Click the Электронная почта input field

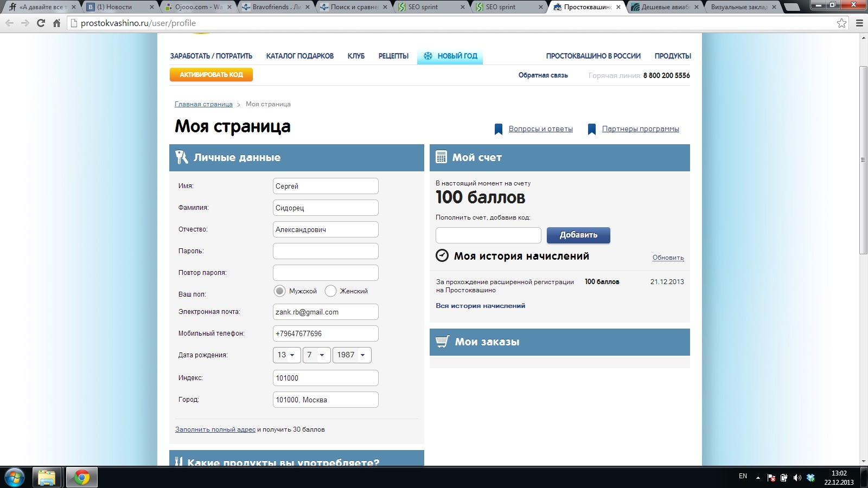click(325, 312)
